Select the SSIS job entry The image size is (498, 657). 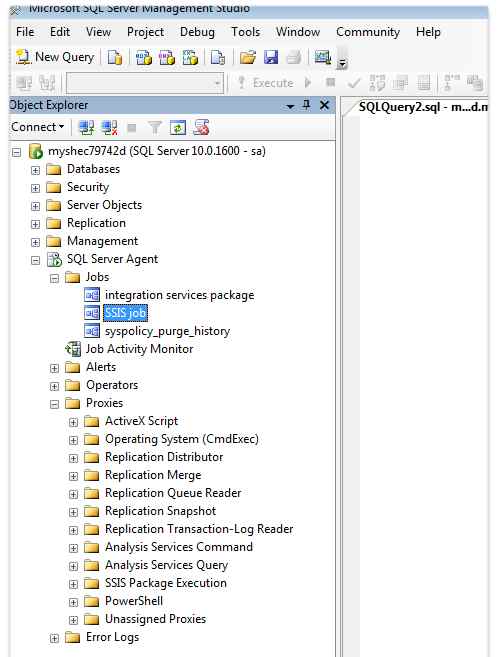[125, 313]
